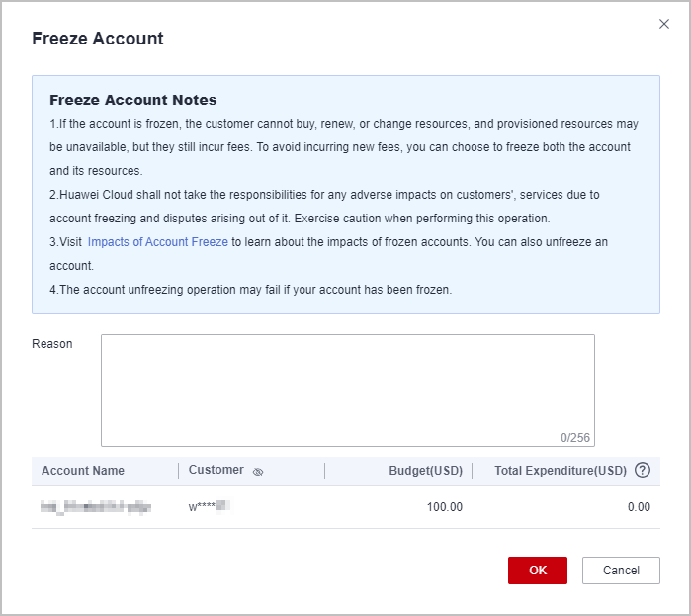Image resolution: width=691 pixels, height=616 pixels.
Task: Click the blurred account name cell
Action: (x=96, y=507)
